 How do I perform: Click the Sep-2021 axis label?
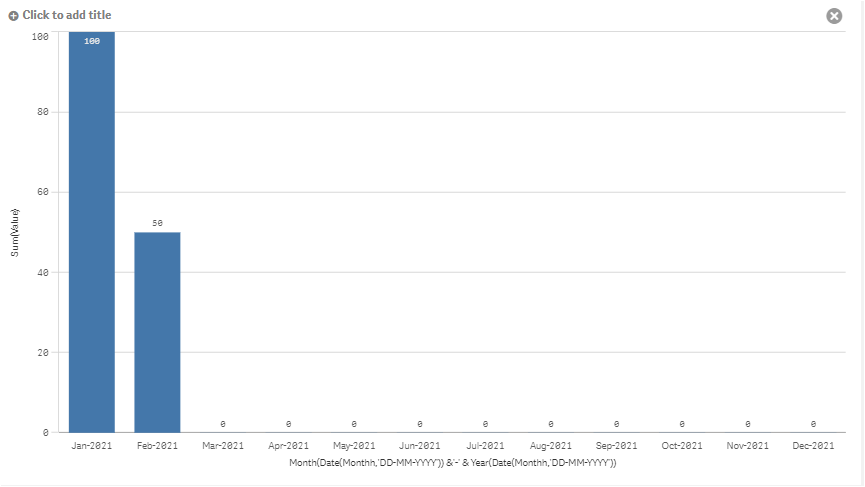[617, 446]
